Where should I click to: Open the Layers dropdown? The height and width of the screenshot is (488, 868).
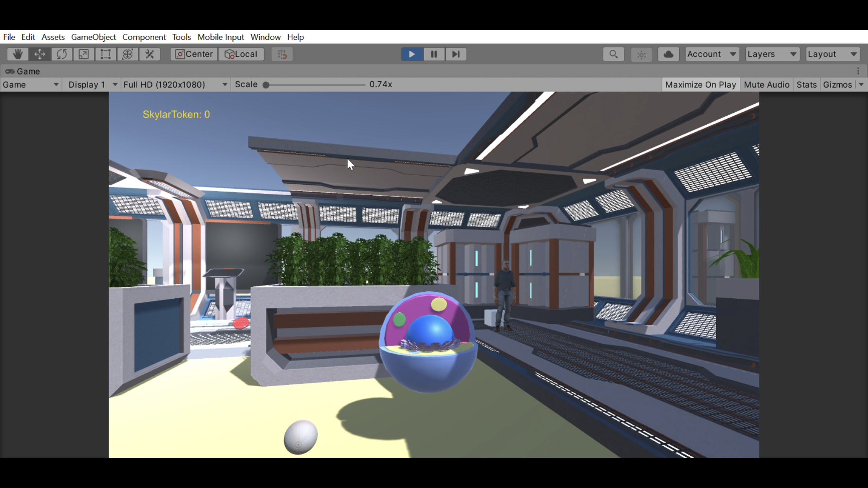click(x=772, y=54)
